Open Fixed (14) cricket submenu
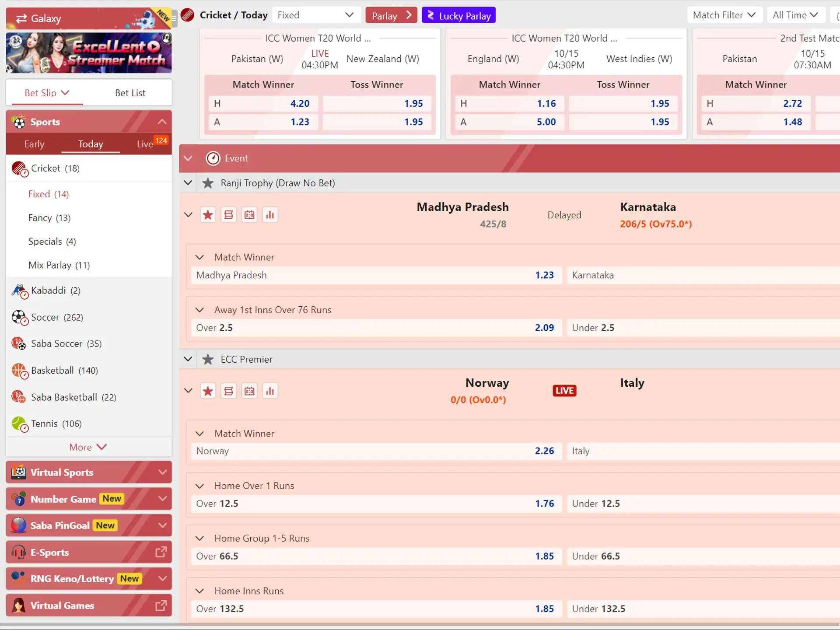840x630 pixels. (49, 194)
